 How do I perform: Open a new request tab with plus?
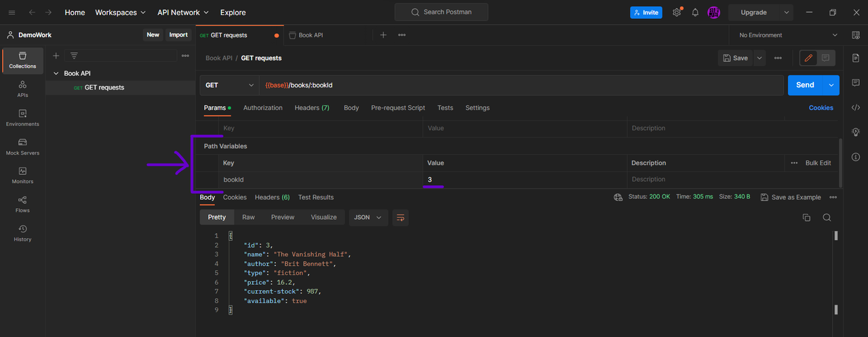[383, 35]
